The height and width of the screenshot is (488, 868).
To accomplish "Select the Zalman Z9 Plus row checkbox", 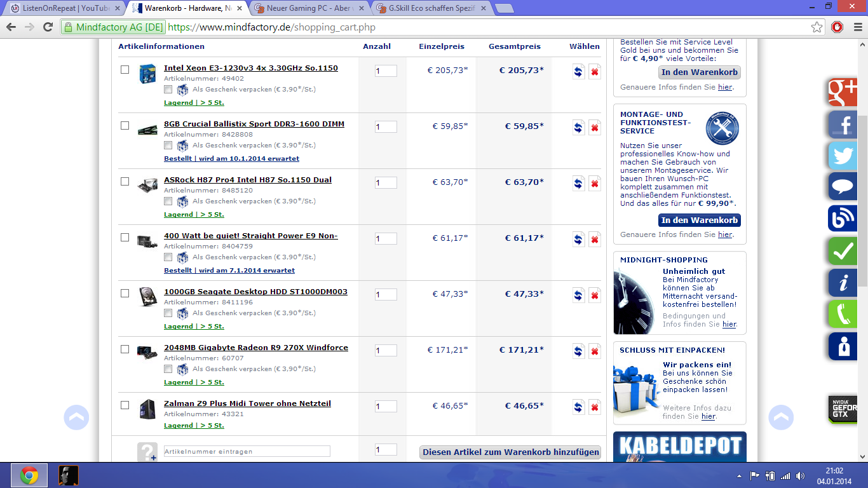I will 125,405.
